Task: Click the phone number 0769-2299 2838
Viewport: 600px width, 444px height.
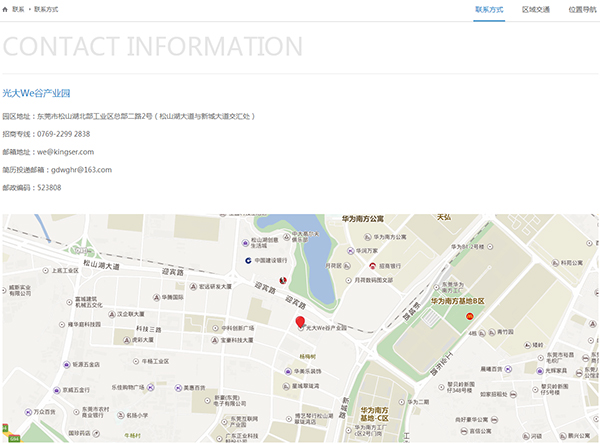Action: 64,134
